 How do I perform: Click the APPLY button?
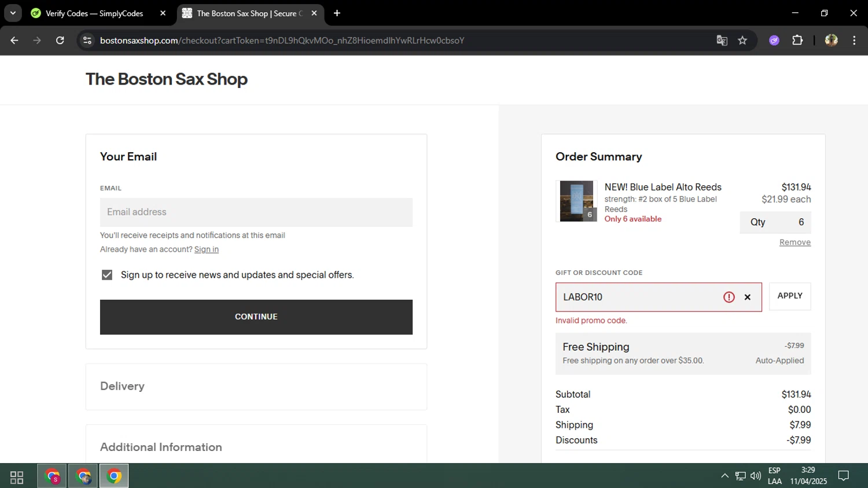[790, 296]
